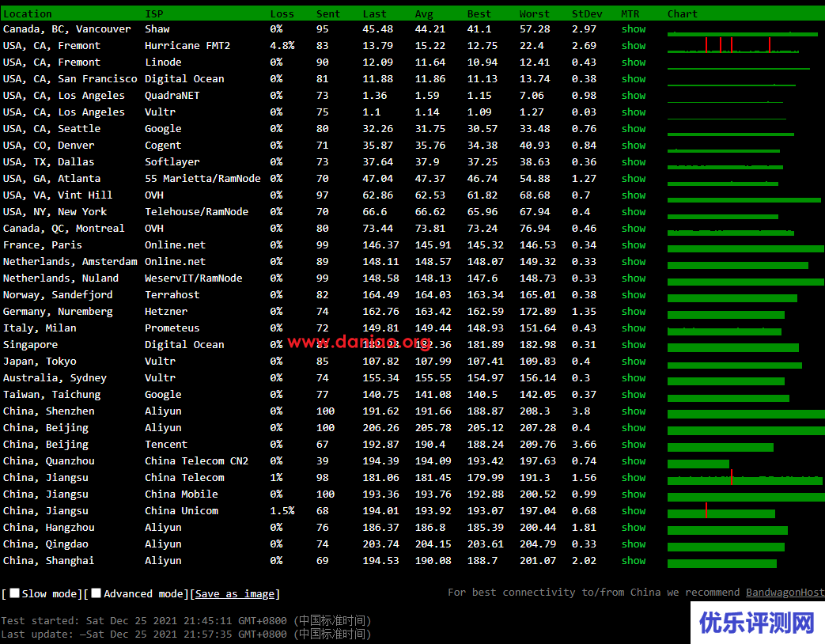Show MTR for San Francisco Digital Ocean
This screenshot has height=644, width=825.
point(634,79)
